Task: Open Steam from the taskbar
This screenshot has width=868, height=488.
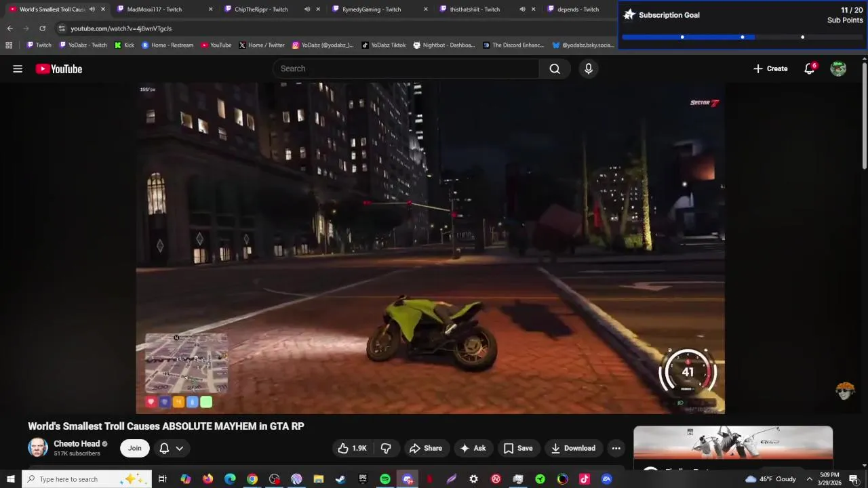Action: point(340,479)
